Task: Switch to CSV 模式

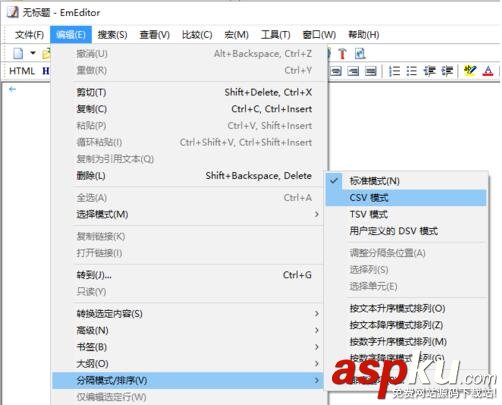Action: pyautogui.click(x=406, y=198)
